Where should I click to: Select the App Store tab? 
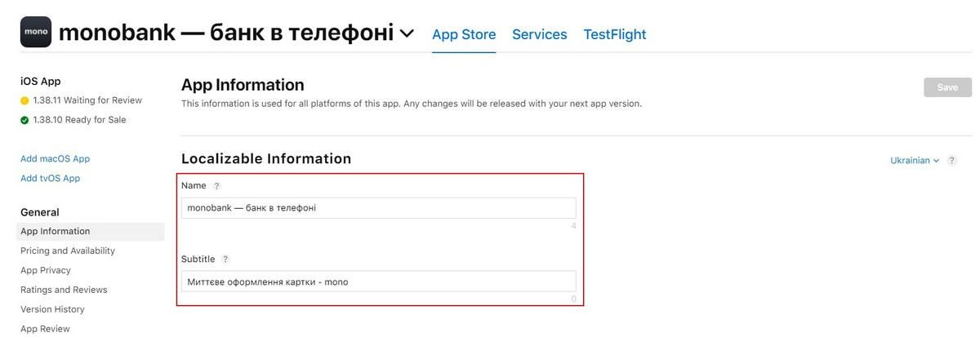[464, 34]
